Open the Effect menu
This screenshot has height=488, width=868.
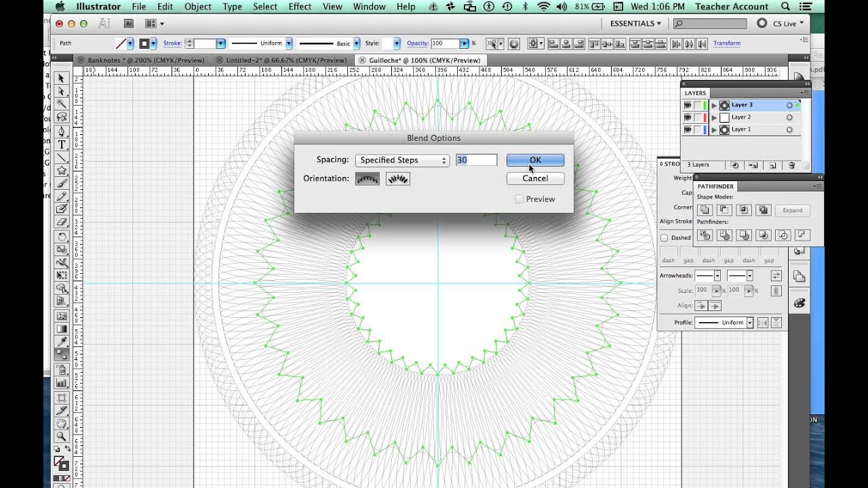(300, 7)
